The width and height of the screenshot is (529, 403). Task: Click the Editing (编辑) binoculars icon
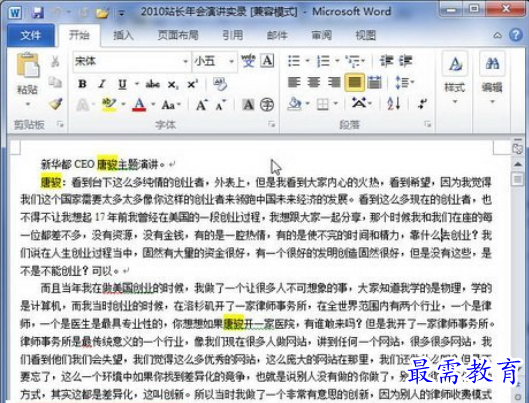click(x=492, y=64)
